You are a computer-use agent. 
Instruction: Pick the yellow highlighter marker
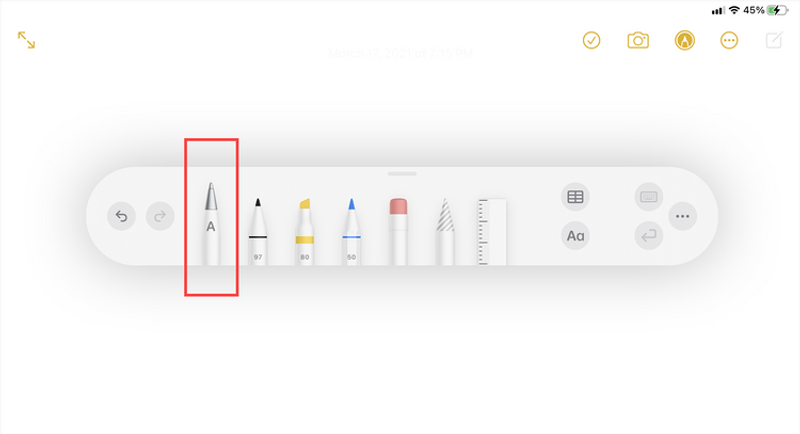tap(305, 232)
